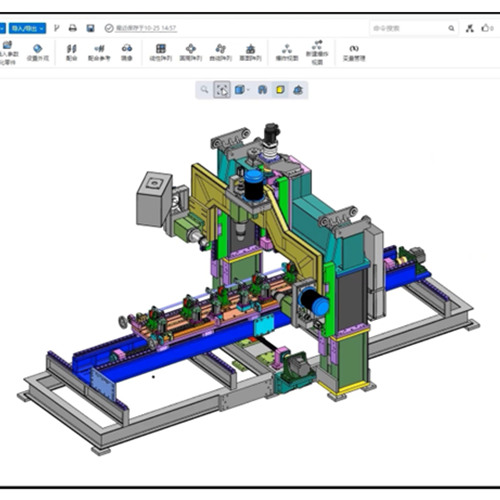Click the save floppy disk icon
This screenshot has height=500, width=500.
(90, 28)
